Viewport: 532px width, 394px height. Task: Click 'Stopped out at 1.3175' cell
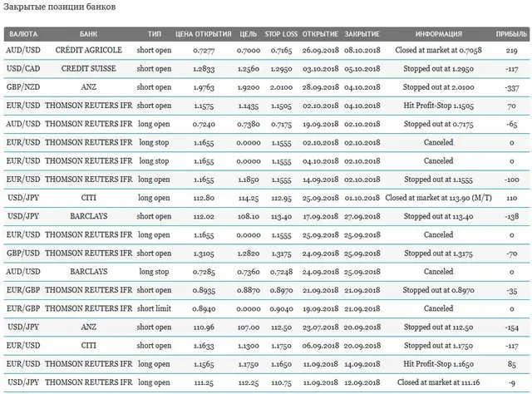438,254
